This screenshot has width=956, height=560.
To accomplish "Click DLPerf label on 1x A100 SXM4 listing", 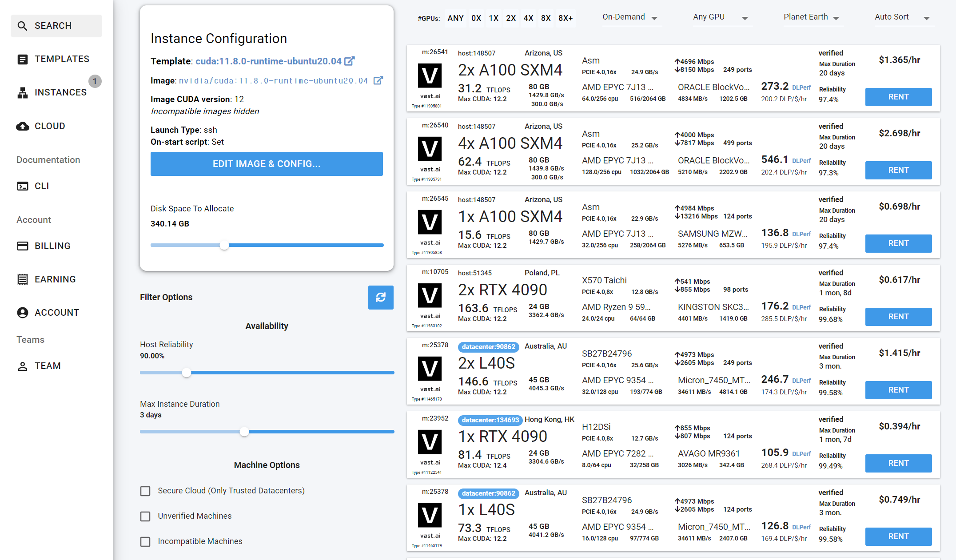I will (x=801, y=234).
